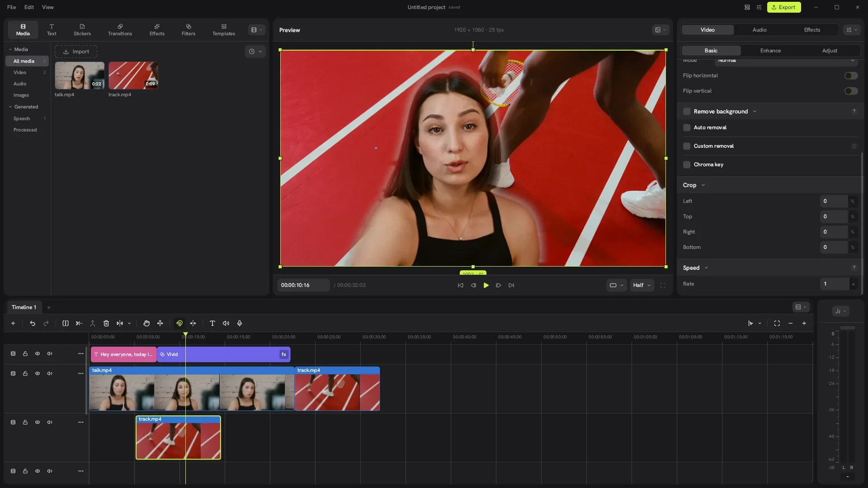Select the track.mp4 media thumbnail
The height and width of the screenshot is (488, 868).
(x=133, y=75)
